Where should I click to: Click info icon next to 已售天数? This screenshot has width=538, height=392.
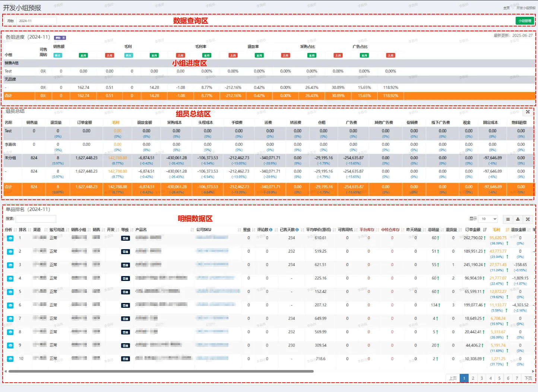point(297,230)
